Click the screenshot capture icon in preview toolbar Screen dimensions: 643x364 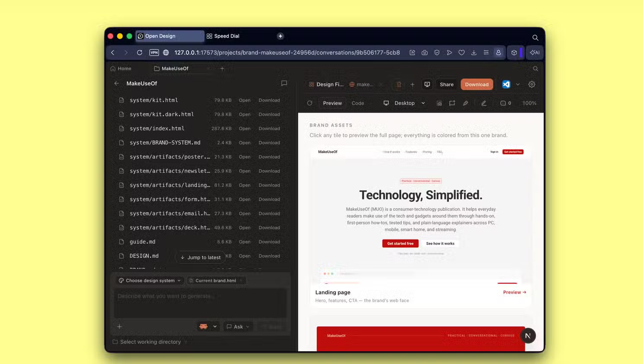[x=439, y=103]
